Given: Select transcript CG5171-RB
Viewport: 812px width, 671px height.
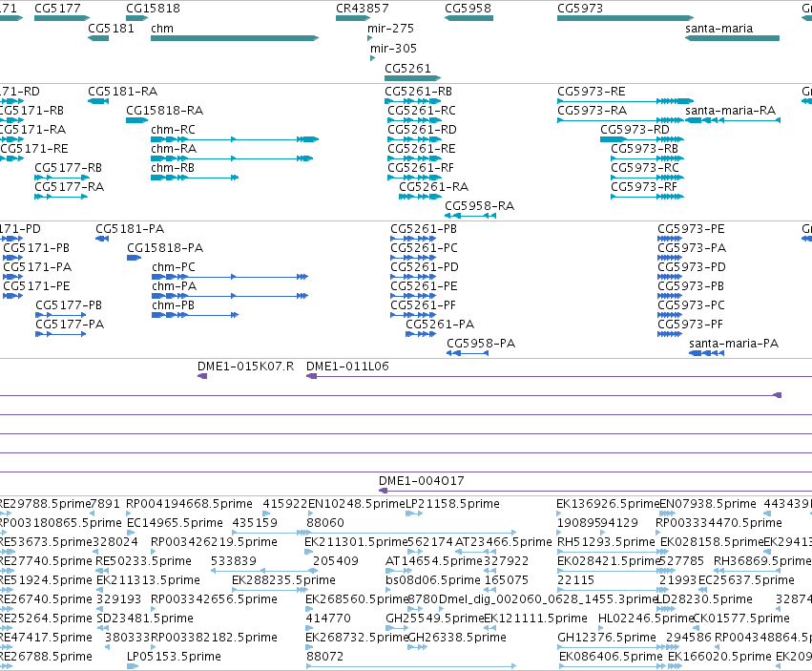Looking at the screenshot, I should (11, 120).
